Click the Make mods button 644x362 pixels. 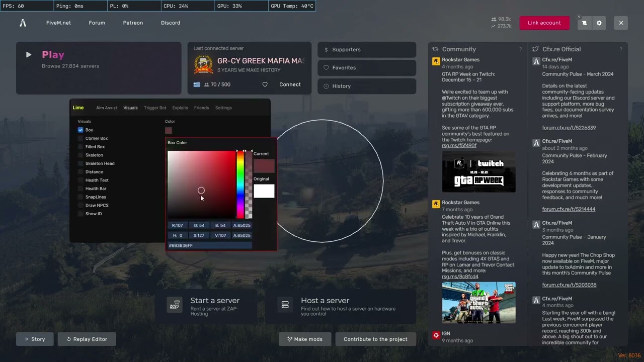[305, 339]
